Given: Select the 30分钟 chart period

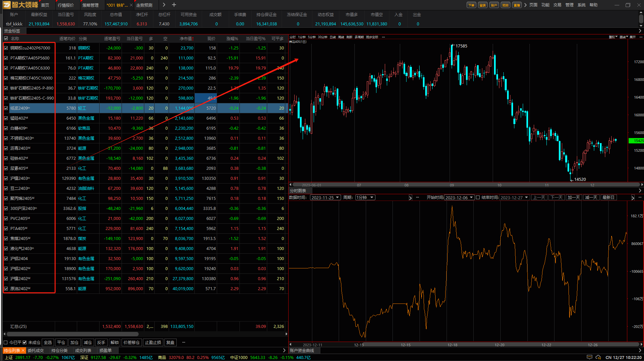Looking at the screenshot, I should (323, 37).
